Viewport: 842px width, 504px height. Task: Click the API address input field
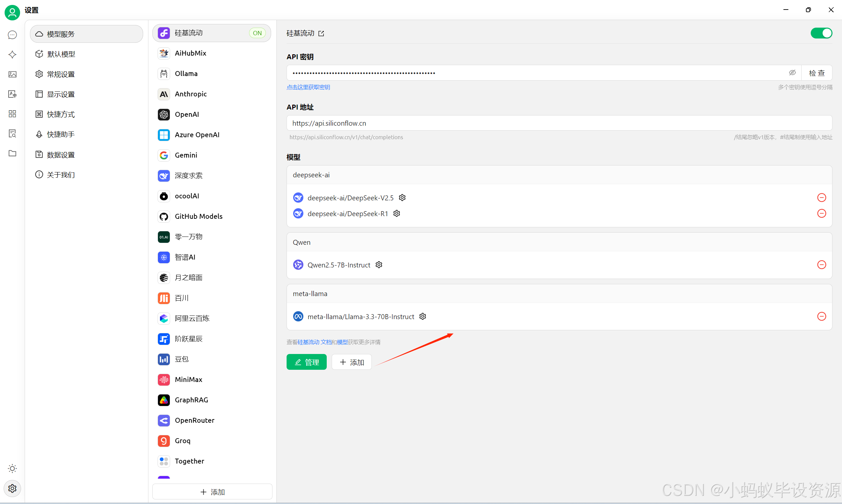click(559, 123)
